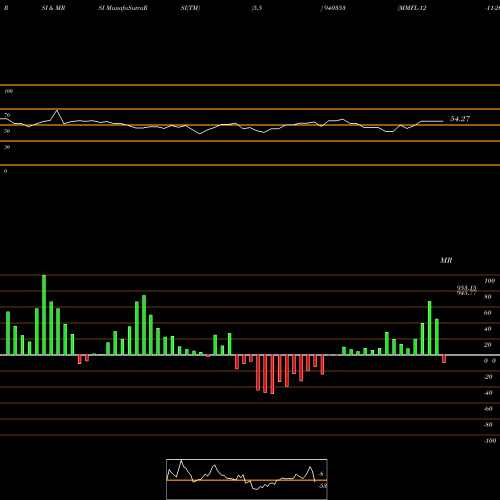The width and height of the screenshot is (500, 500).
Task: Click the -20 label on MR histogram axis
Action: [x=488, y=377]
